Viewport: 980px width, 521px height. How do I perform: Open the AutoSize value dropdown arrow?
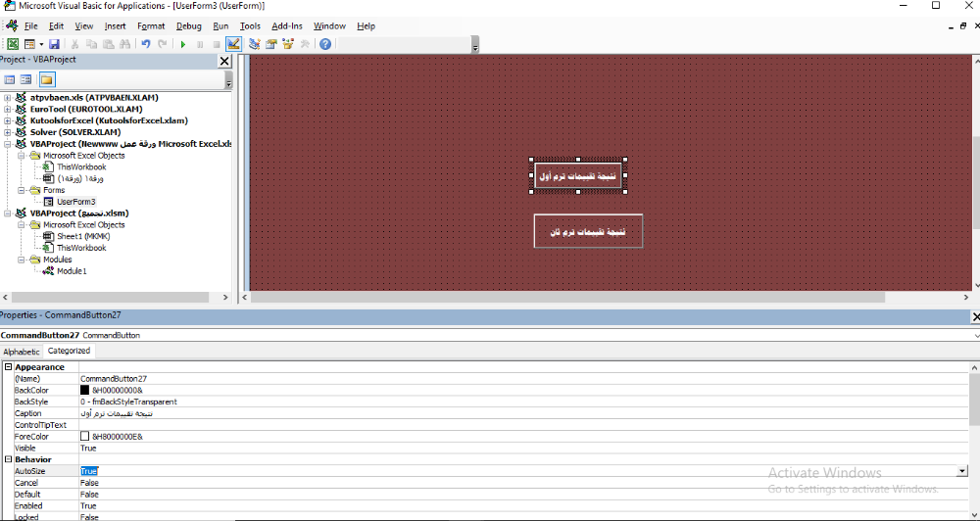(962, 472)
